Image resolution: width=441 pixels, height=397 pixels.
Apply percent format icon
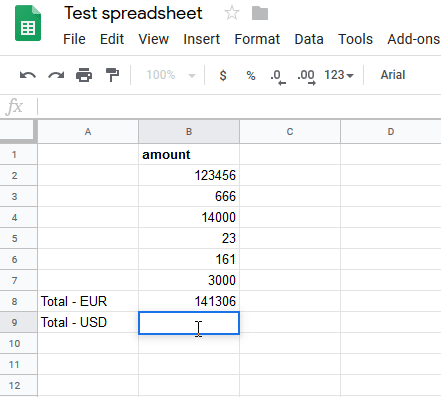coord(251,76)
